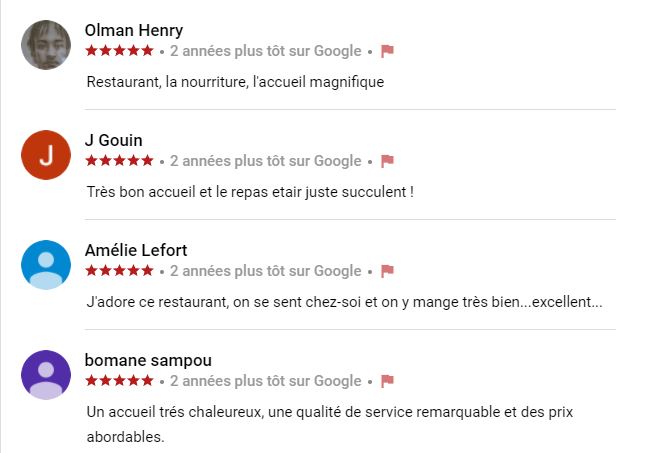This screenshot has height=453, width=647.
Task: Click star rating under Amélie Lefort
Action: click(119, 271)
